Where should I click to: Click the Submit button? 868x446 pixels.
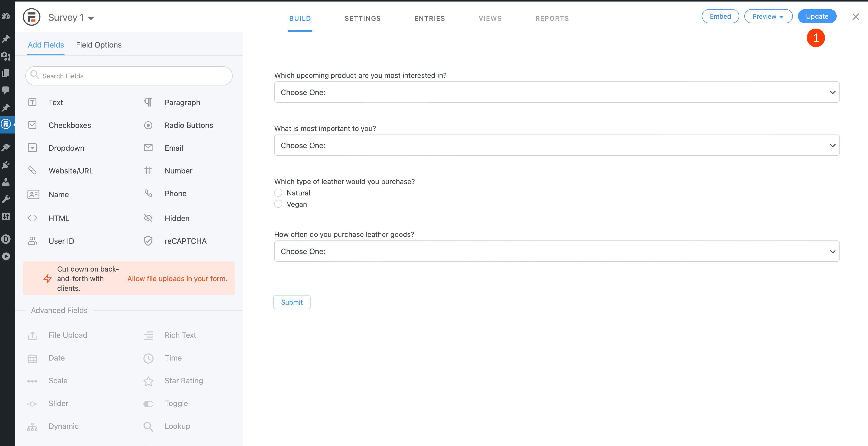(292, 302)
